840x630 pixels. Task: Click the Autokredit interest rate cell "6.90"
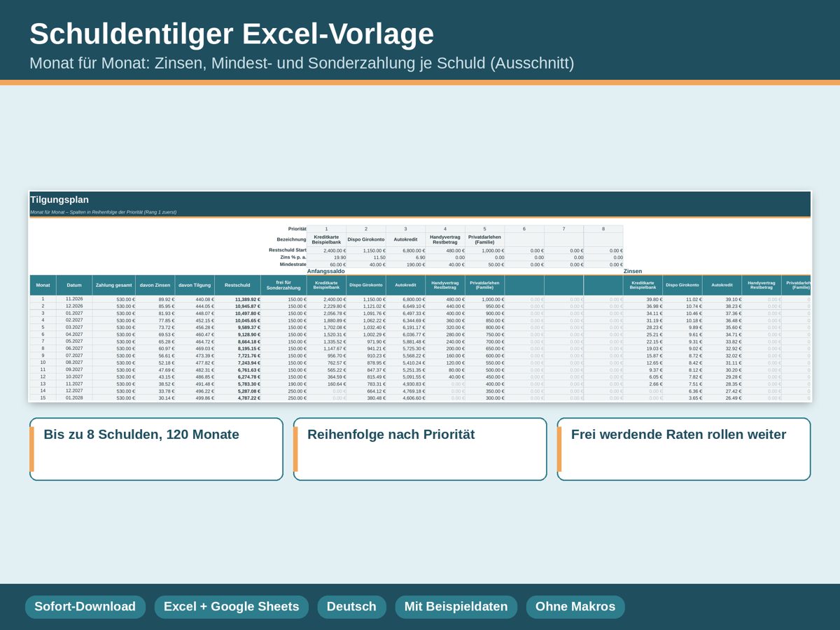point(405,258)
